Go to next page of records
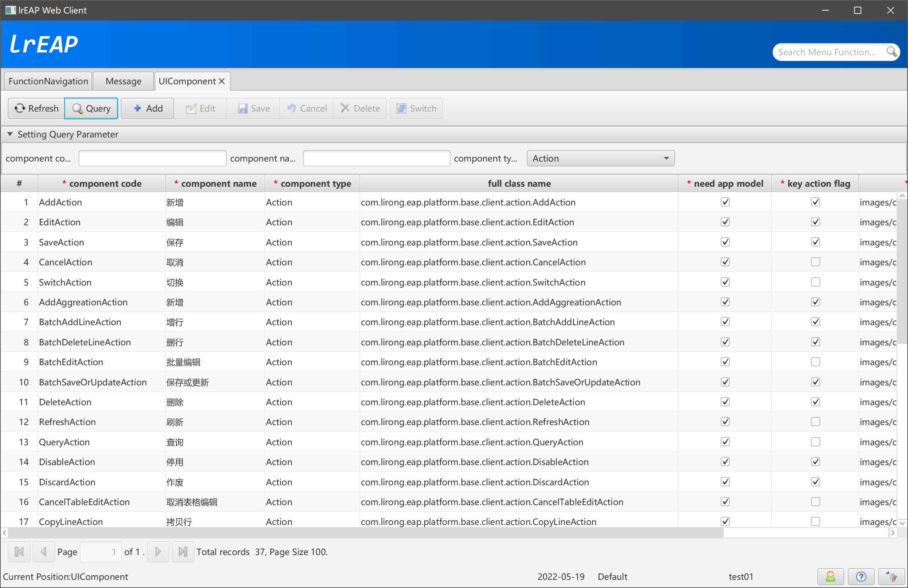908x588 pixels. tap(158, 552)
